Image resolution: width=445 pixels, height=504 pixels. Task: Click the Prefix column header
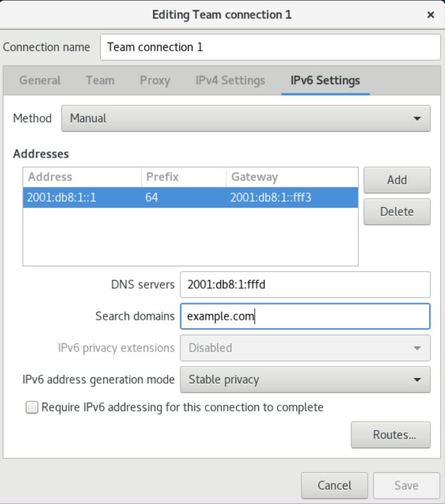pos(184,177)
